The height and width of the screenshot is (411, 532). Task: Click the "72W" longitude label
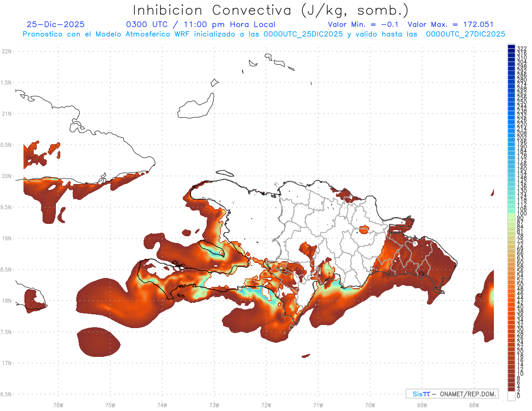(x=266, y=404)
